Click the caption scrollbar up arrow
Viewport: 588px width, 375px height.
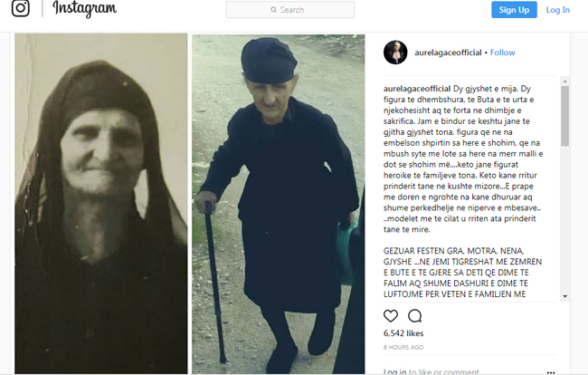click(564, 82)
